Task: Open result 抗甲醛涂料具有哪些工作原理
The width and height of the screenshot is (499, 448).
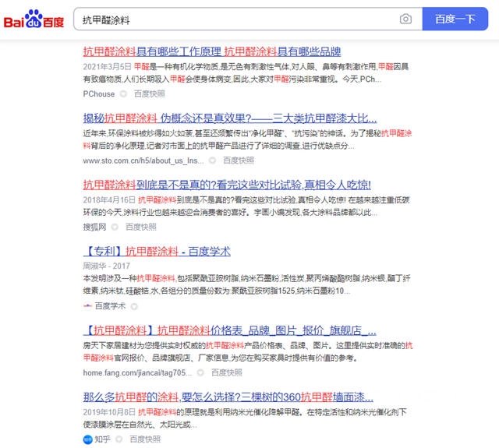Action: click(x=212, y=51)
